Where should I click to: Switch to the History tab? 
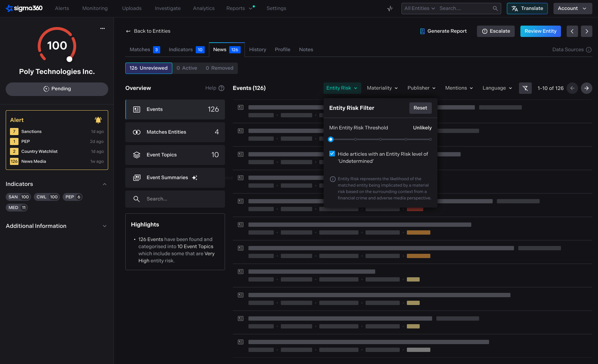click(258, 50)
